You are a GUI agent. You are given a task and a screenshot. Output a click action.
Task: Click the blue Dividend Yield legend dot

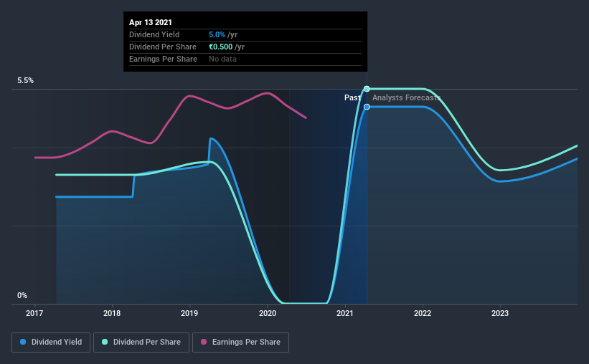pyautogui.click(x=23, y=342)
